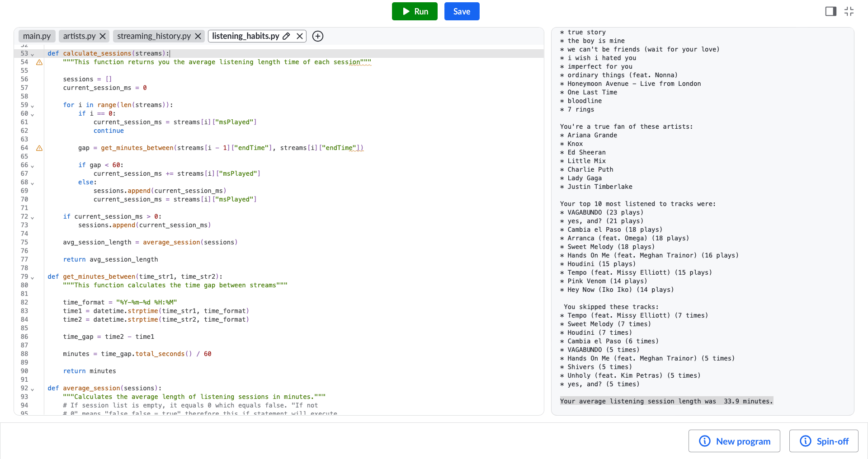868x459 pixels.
Task: Exit fullscreen with collapse arrows icon
Action: point(849,11)
